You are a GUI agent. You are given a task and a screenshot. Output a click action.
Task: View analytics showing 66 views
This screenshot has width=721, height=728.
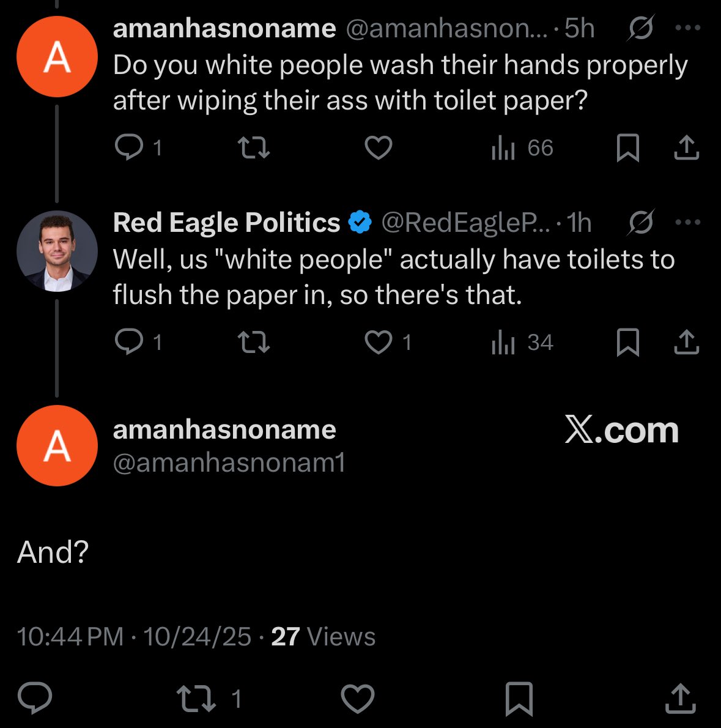point(522,147)
